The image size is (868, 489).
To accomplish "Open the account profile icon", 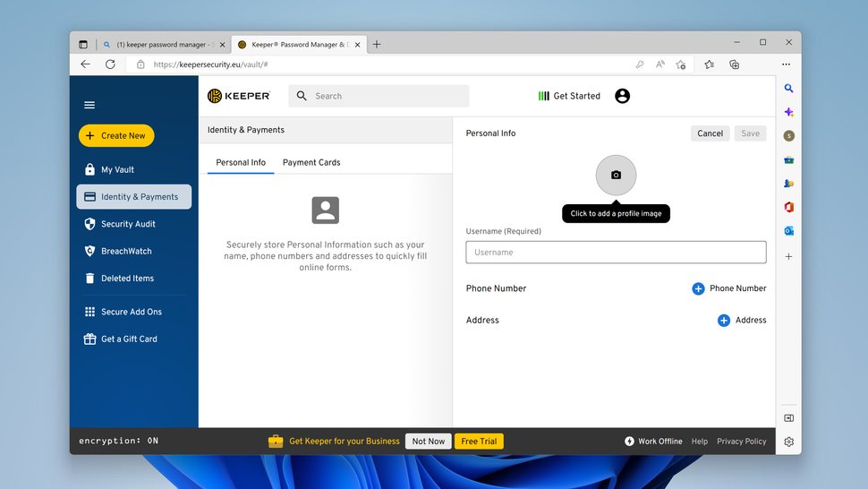I will click(x=622, y=96).
